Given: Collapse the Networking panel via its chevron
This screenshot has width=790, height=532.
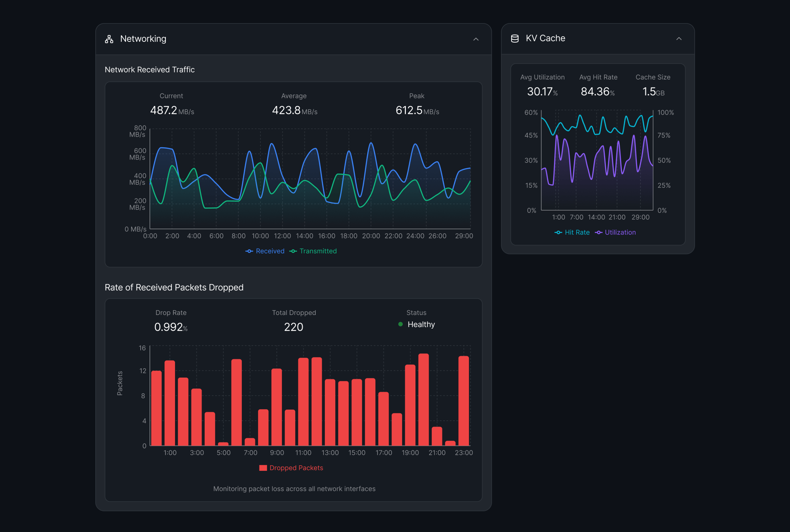Looking at the screenshot, I should [x=476, y=40].
